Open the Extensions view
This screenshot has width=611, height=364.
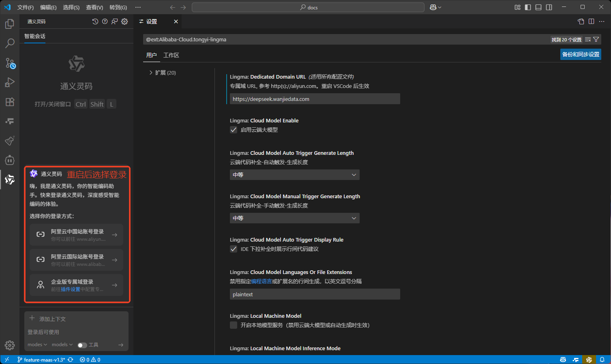click(10, 102)
